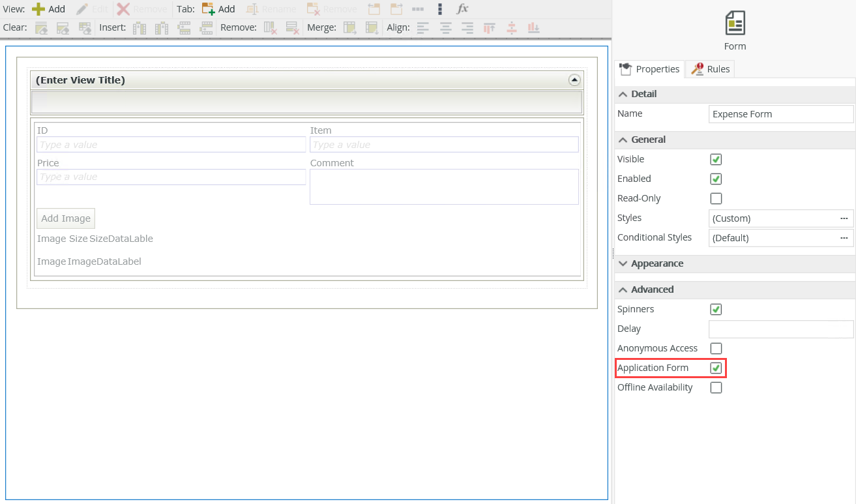Click the Add View plus icon
856x504 pixels.
pyautogui.click(x=38, y=9)
